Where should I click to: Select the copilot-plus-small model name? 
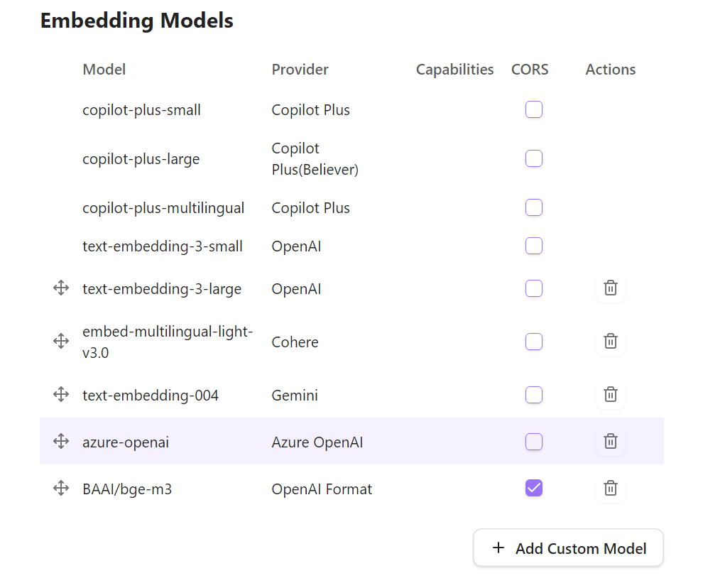click(141, 110)
